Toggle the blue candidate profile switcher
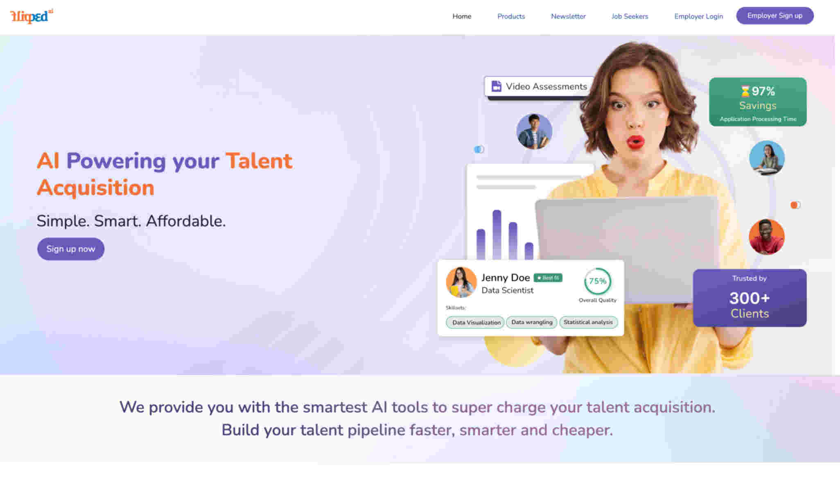 tap(480, 149)
